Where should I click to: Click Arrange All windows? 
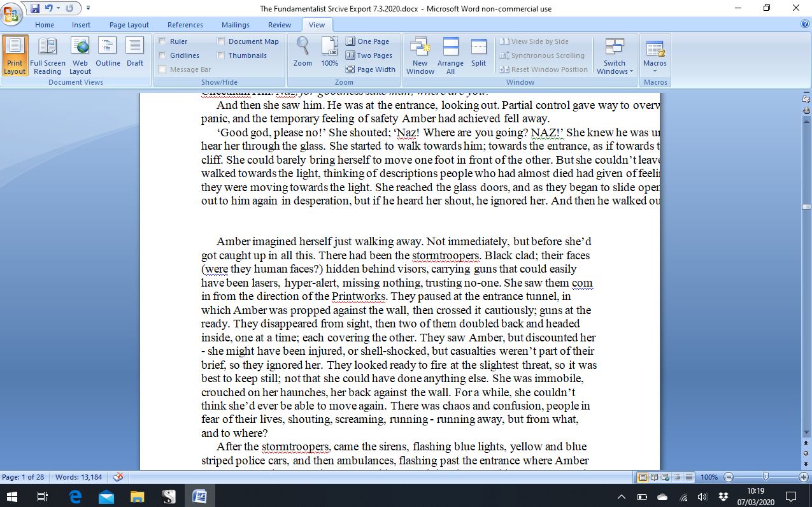click(x=450, y=56)
